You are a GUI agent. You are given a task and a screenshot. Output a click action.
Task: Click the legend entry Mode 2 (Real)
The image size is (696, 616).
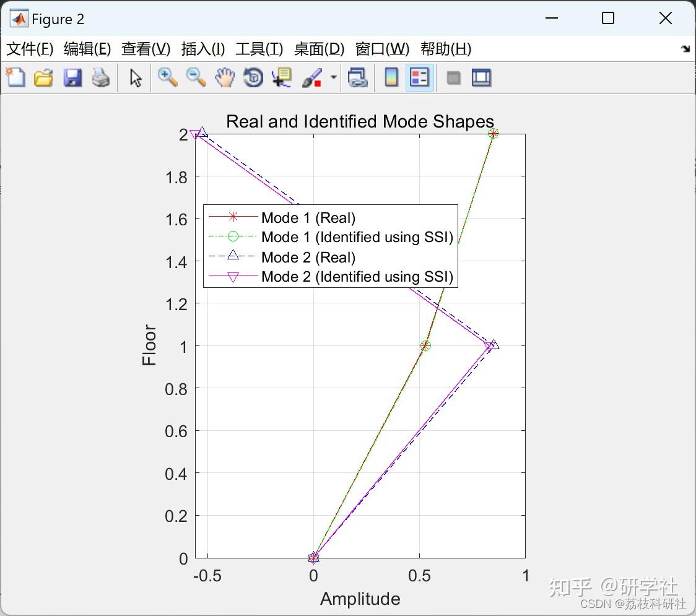[308, 257]
